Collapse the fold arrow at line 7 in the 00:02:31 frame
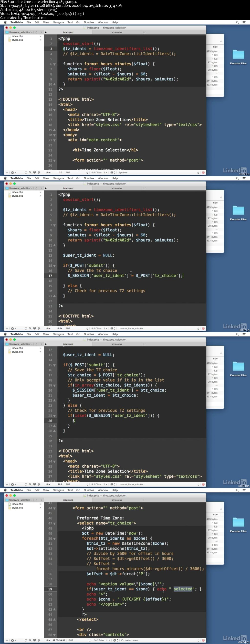The image size is (250, 644). click(54, 225)
